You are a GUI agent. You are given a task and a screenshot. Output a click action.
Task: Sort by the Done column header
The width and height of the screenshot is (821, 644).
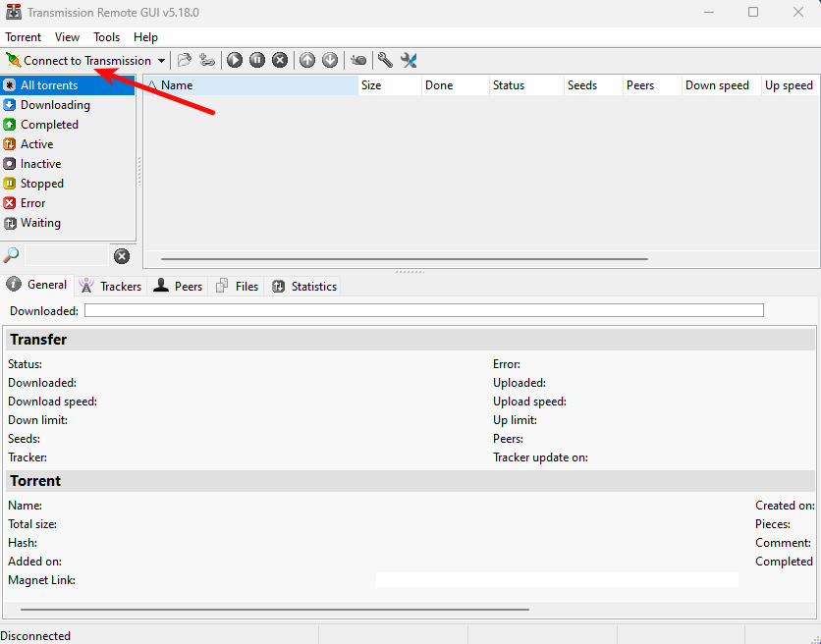pyautogui.click(x=456, y=85)
